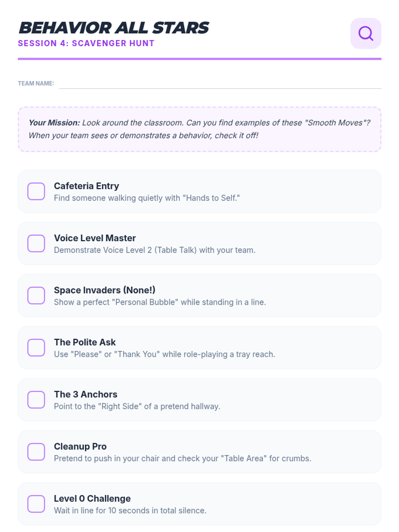
Task: Click the Voice Level 2 Table Talk description
Action: point(155,250)
